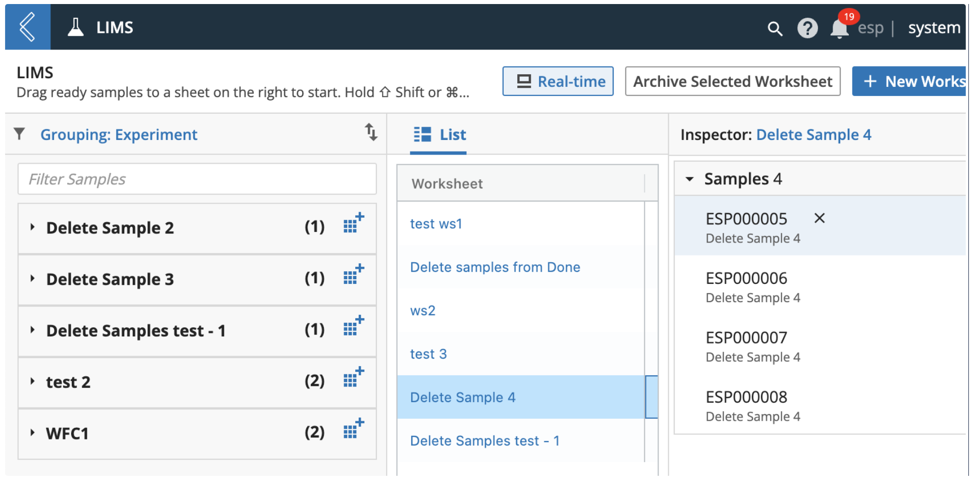Screen dimensions: 980x491
Task: Click the sort arrows icon beside Grouping
Action: tap(371, 132)
